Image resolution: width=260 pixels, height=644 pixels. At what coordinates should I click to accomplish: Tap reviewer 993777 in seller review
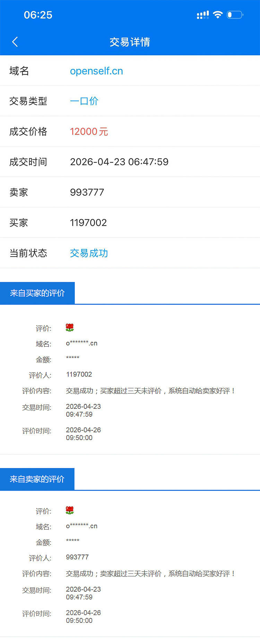77,557
